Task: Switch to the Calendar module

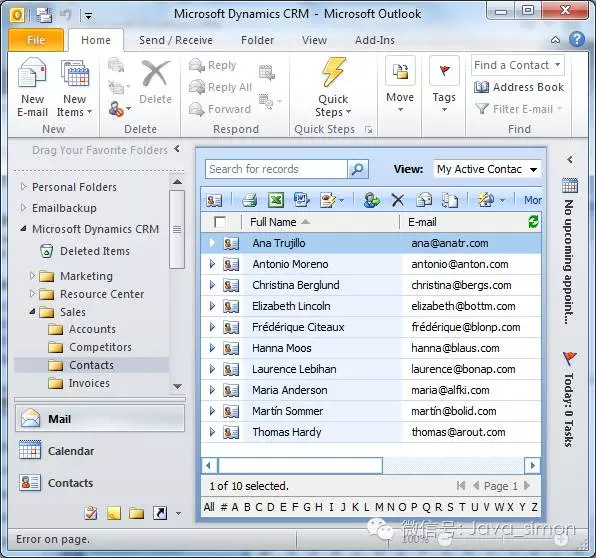Action: click(100, 451)
